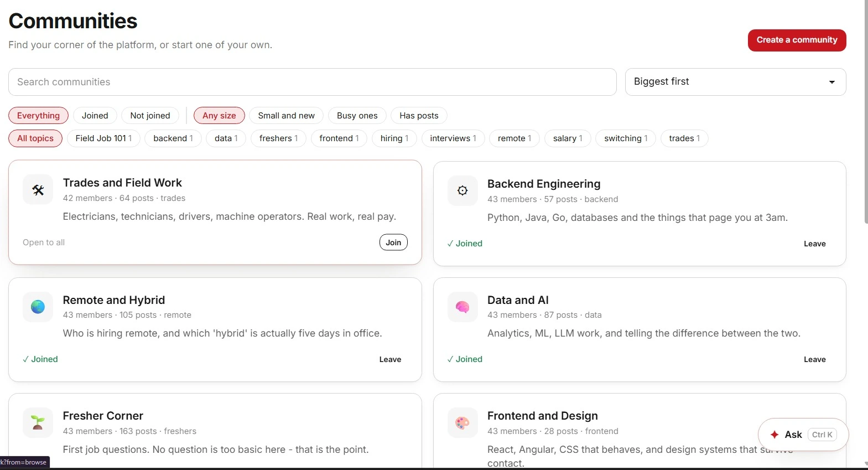The width and height of the screenshot is (868, 470).
Task: Leave the Remote and Hybrid community
Action: click(x=390, y=359)
